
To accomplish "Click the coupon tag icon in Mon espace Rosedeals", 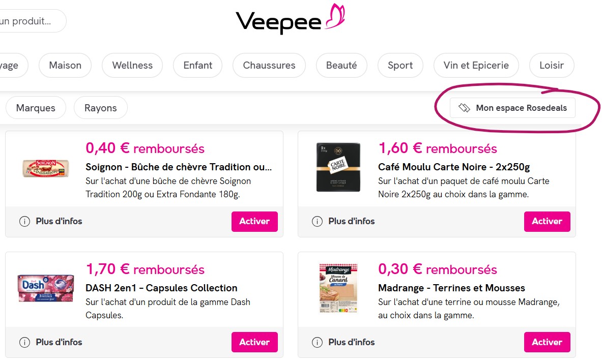I will click(x=464, y=108).
